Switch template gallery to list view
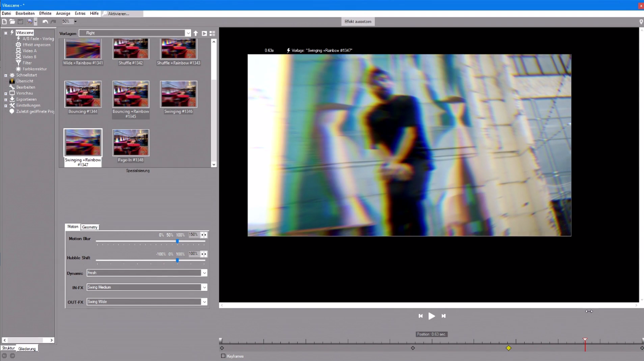This screenshot has width=644, height=361. 212,33
